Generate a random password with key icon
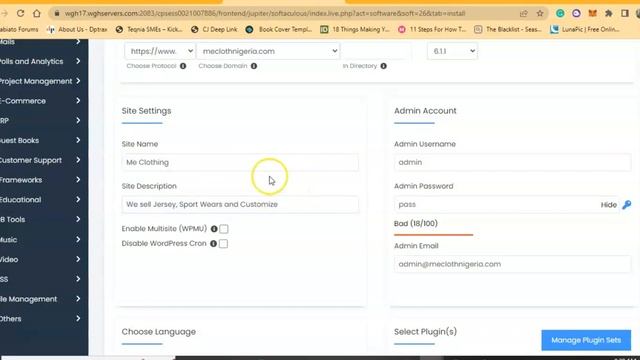Screen dimensions: 640x360 627,204
